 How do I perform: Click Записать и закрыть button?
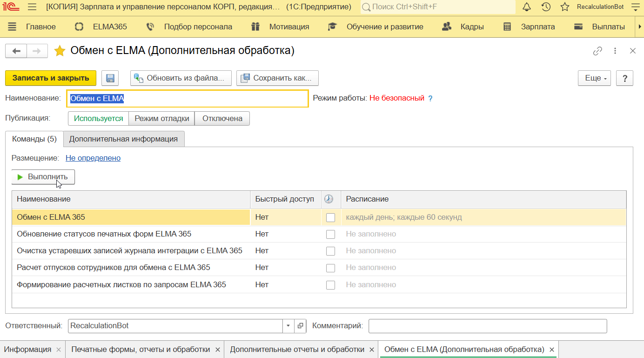[51, 78]
